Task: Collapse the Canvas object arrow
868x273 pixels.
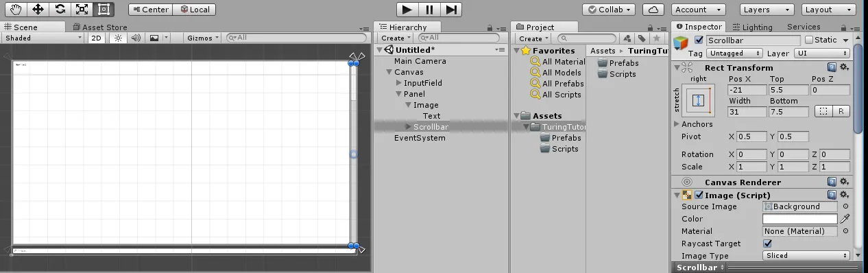Action: [389, 72]
